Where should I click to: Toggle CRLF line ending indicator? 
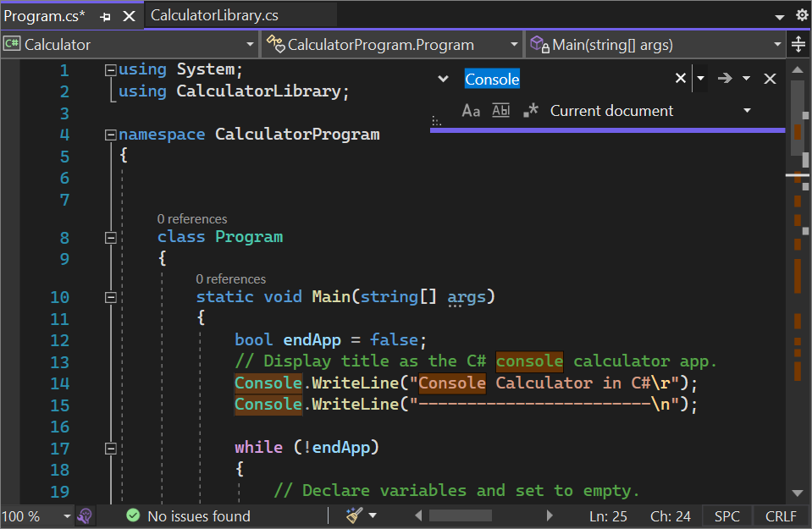pyautogui.click(x=779, y=515)
